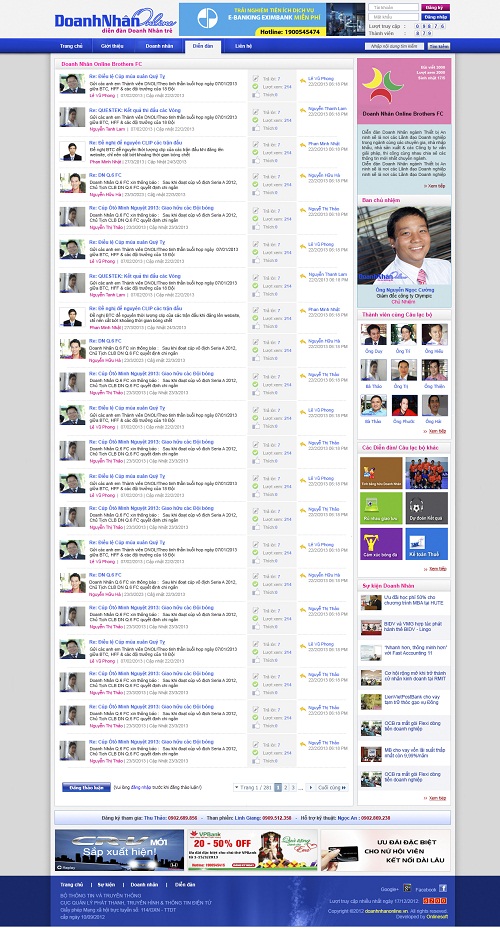
Task: Click the 'Đăng nhập' login button
Action: [x=435, y=17]
